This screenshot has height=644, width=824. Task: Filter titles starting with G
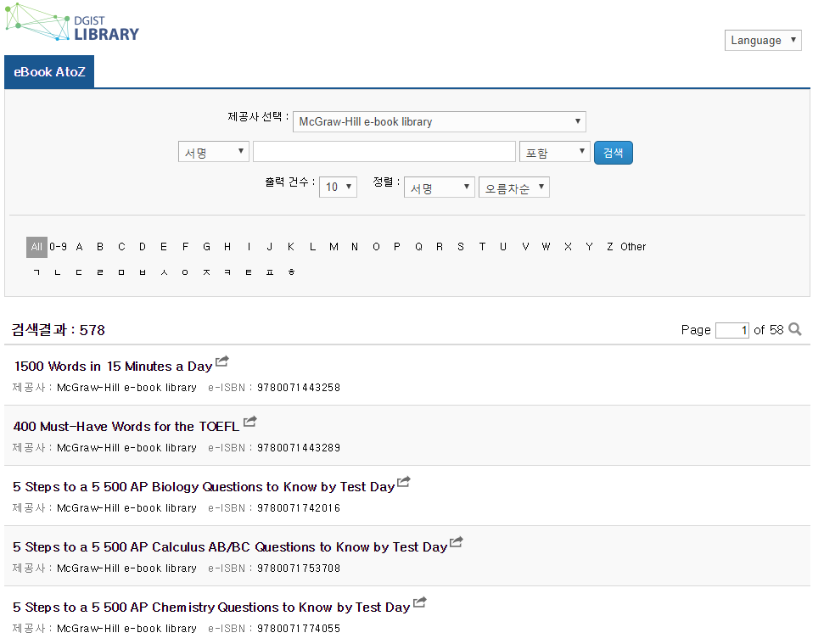206,247
